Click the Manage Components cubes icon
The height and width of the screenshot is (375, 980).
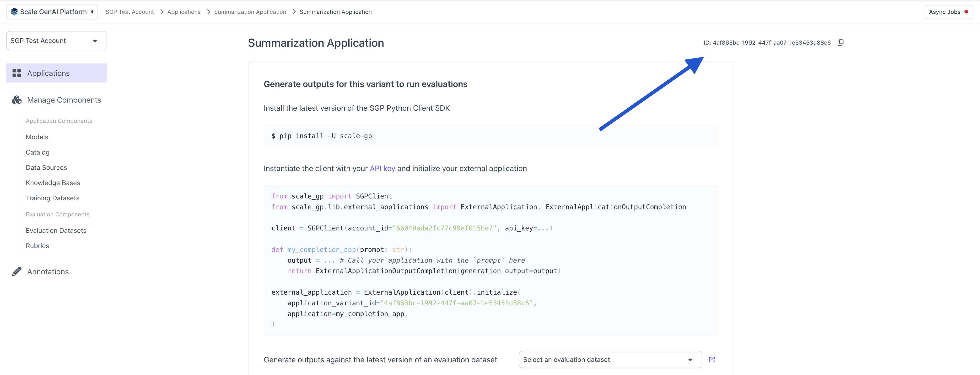17,100
